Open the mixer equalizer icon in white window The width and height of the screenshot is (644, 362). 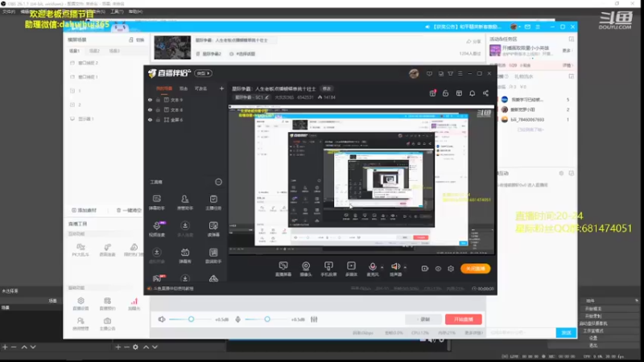coord(314,319)
